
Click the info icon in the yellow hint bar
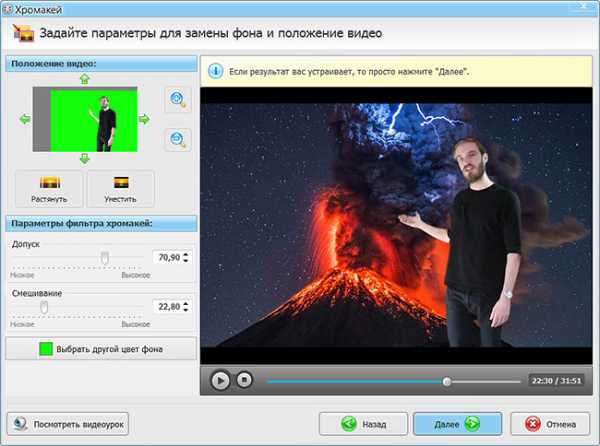[215, 71]
